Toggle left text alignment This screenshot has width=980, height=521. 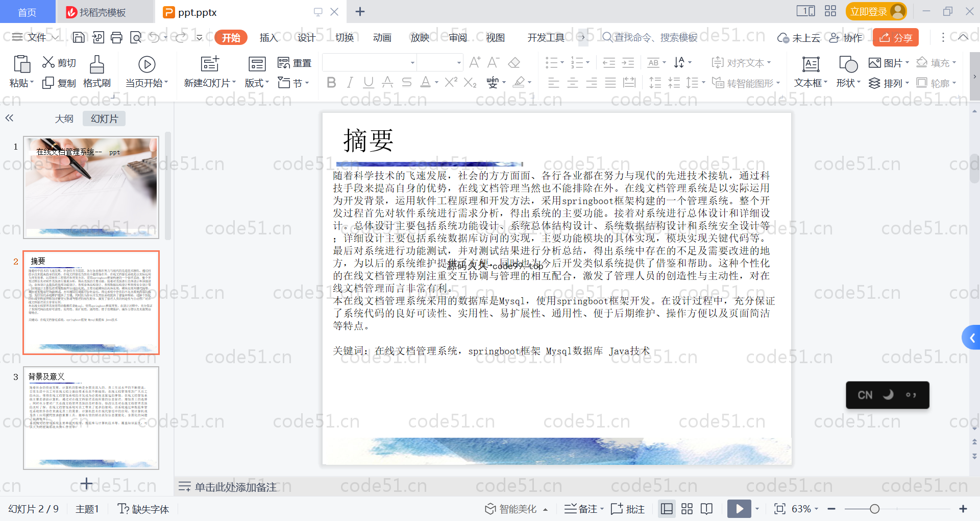[554, 83]
